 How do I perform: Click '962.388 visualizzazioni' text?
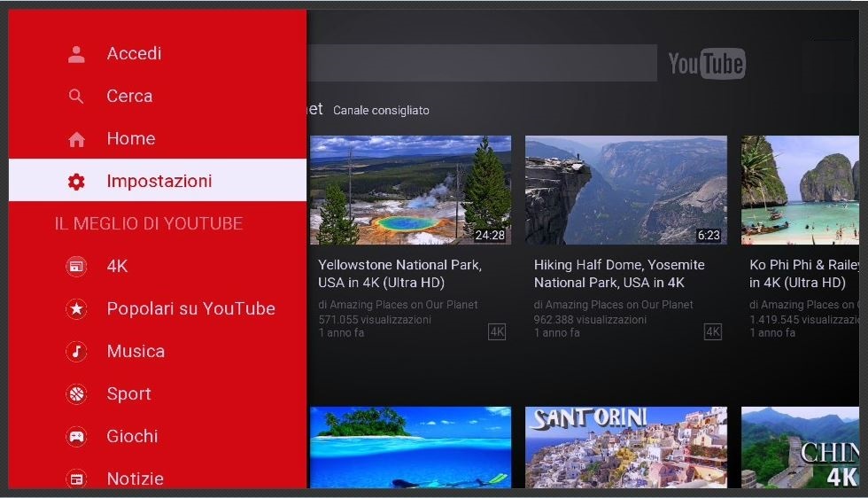[x=590, y=320]
